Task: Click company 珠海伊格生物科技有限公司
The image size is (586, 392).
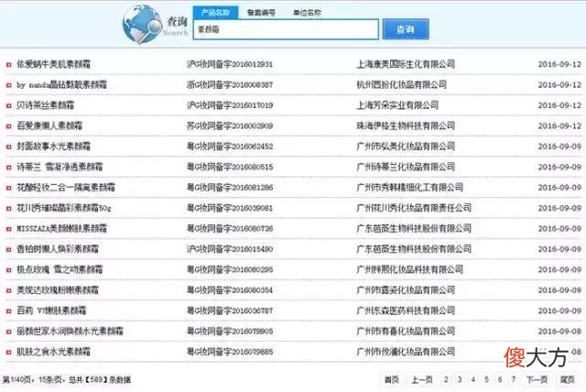Action: [406, 125]
